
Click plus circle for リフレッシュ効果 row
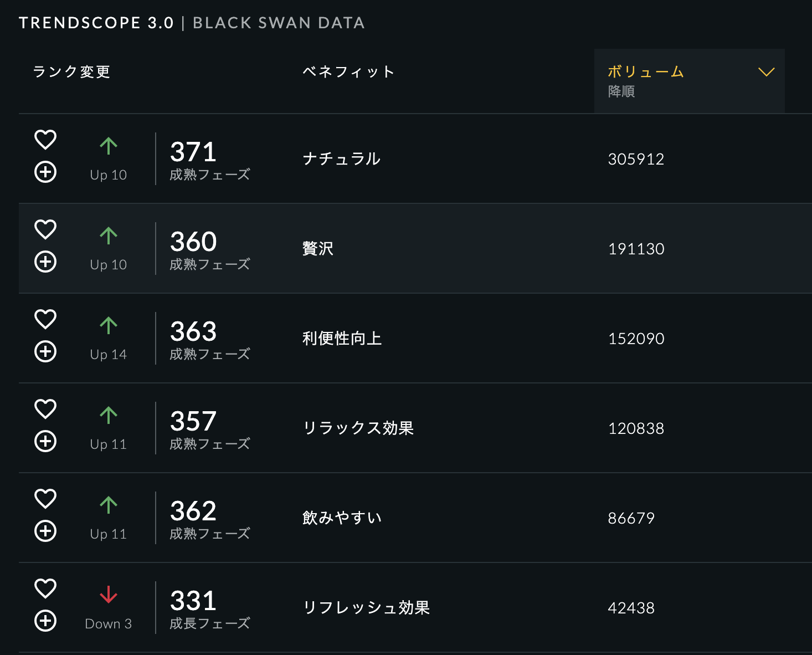(45, 621)
